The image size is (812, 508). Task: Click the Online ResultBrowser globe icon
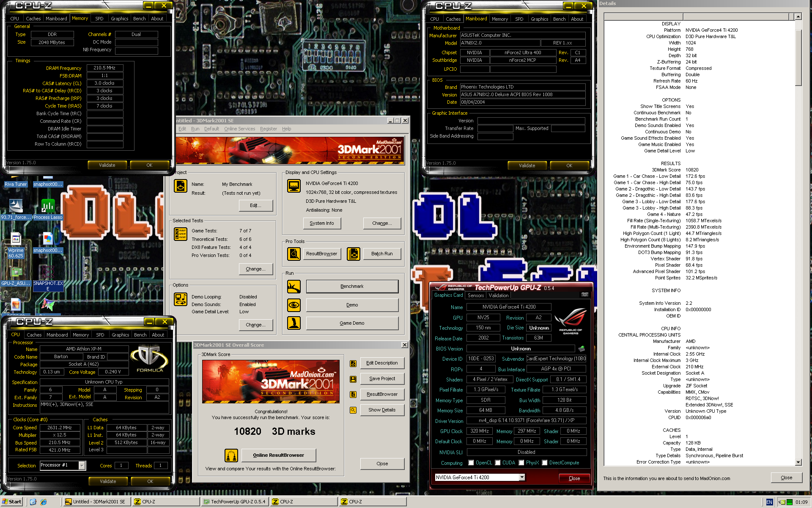click(231, 456)
